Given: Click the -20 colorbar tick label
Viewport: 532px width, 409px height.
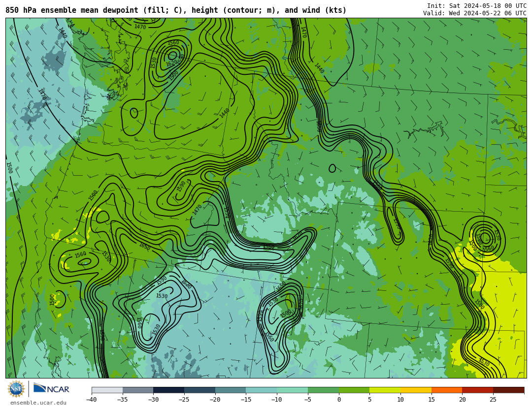Looking at the screenshot, I should (215, 400).
